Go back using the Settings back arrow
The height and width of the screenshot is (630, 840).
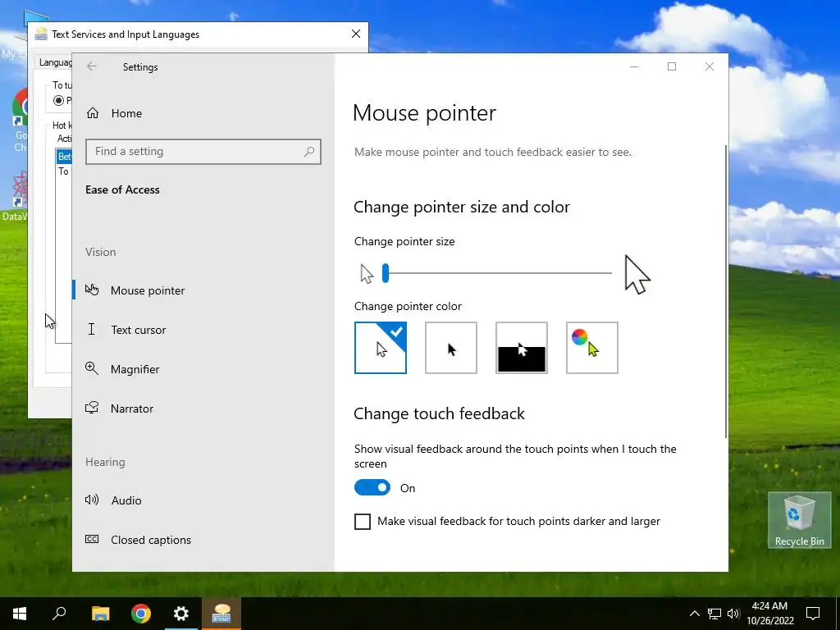(x=92, y=66)
